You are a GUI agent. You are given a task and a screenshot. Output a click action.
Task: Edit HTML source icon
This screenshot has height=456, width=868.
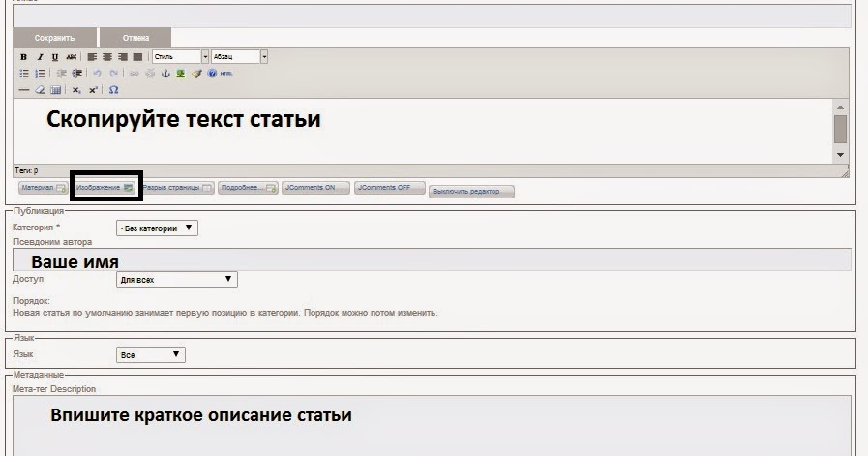pos(226,74)
